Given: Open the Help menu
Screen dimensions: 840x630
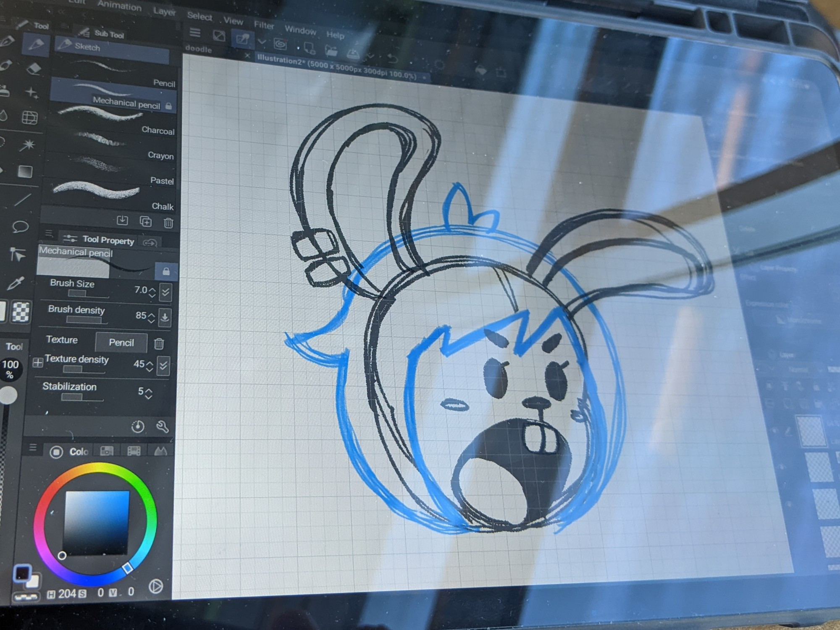Looking at the screenshot, I should (x=335, y=35).
